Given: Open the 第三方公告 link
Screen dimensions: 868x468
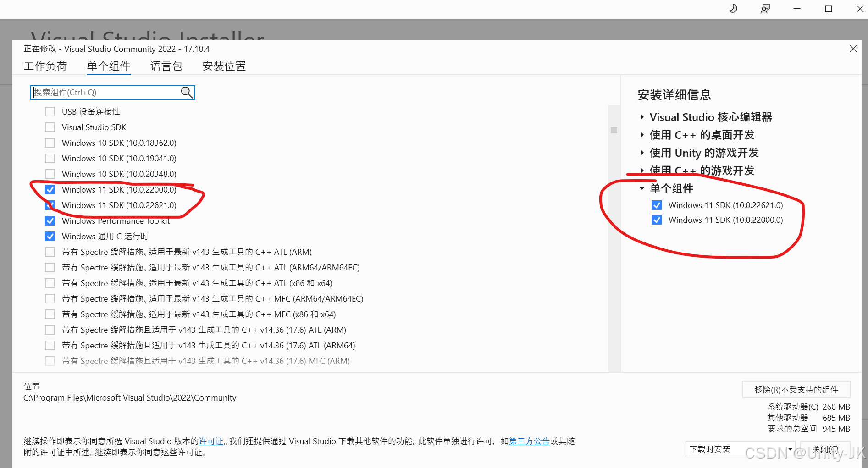Looking at the screenshot, I should (530, 441).
